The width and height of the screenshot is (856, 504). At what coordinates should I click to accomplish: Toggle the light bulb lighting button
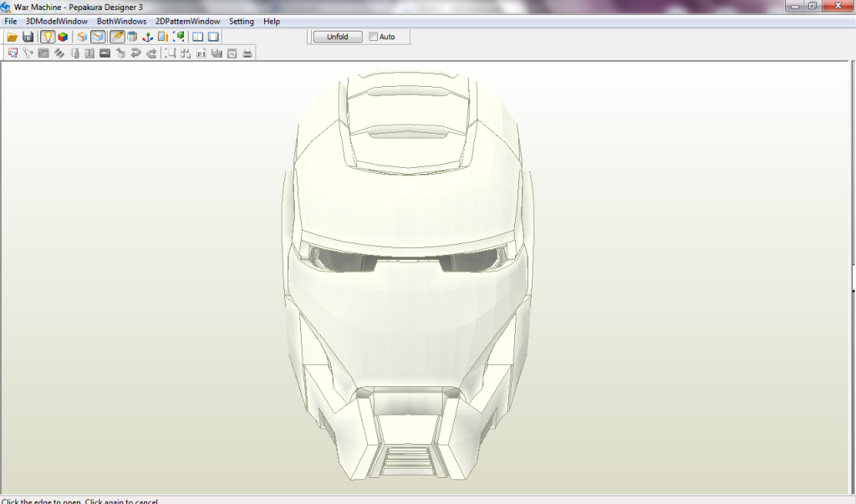click(x=48, y=37)
